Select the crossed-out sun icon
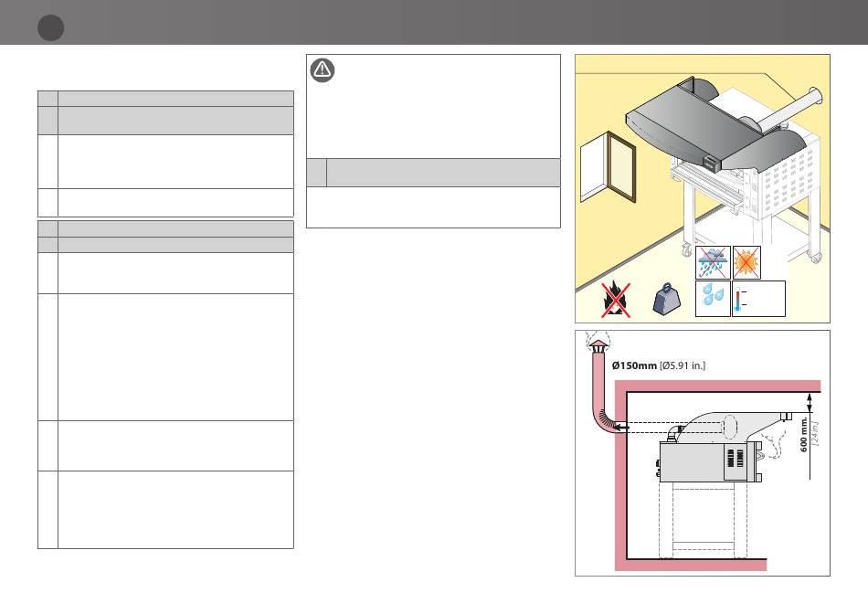 pyautogui.click(x=746, y=262)
